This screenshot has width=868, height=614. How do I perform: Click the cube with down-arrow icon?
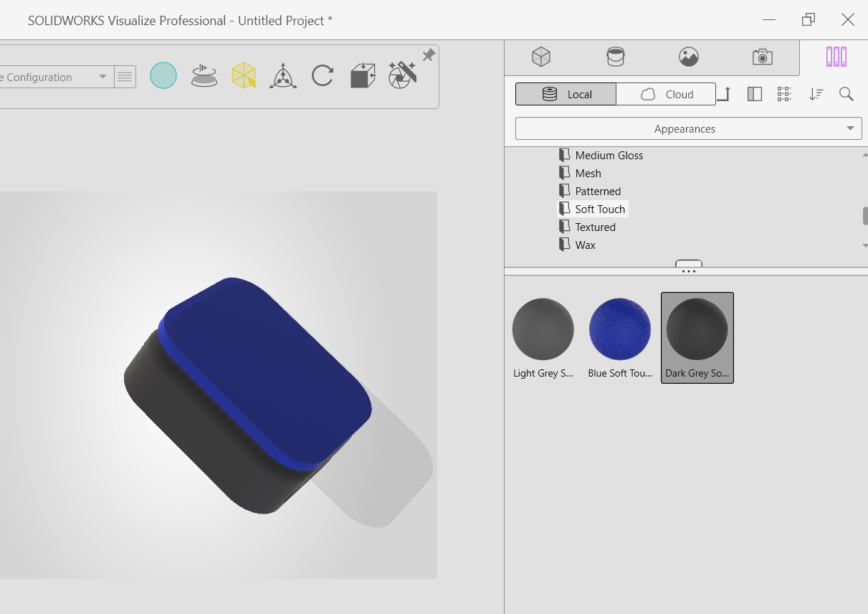tap(363, 75)
